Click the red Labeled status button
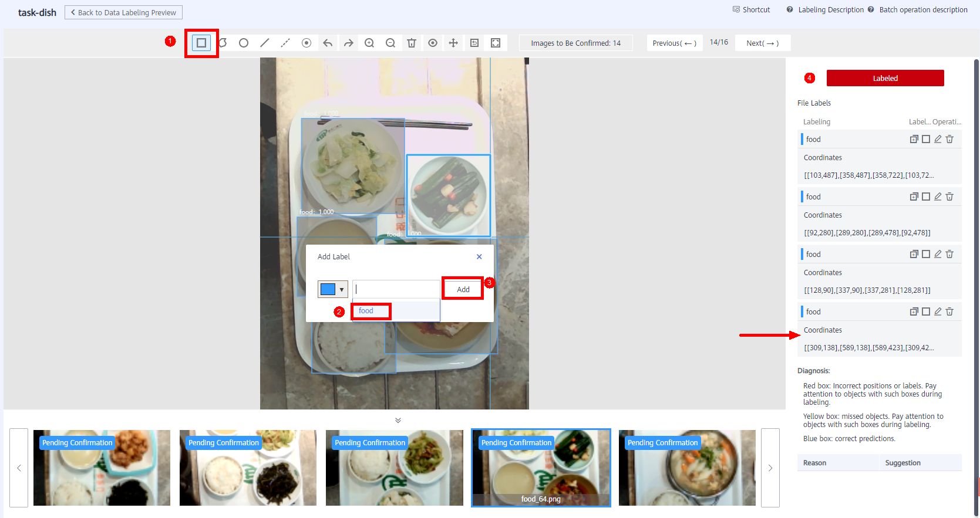The image size is (980, 518). tap(885, 78)
